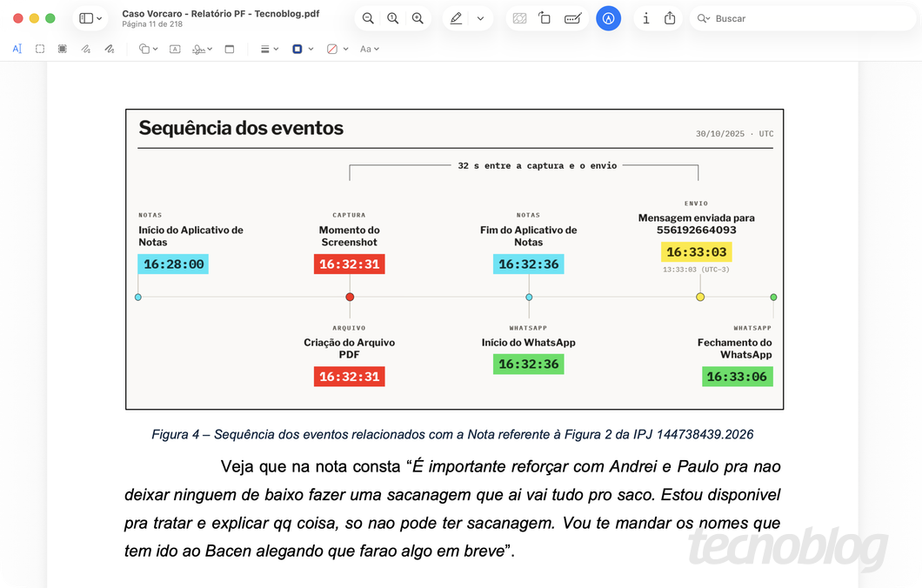Click the 13:33:03 (UTC-3) note

(x=696, y=270)
